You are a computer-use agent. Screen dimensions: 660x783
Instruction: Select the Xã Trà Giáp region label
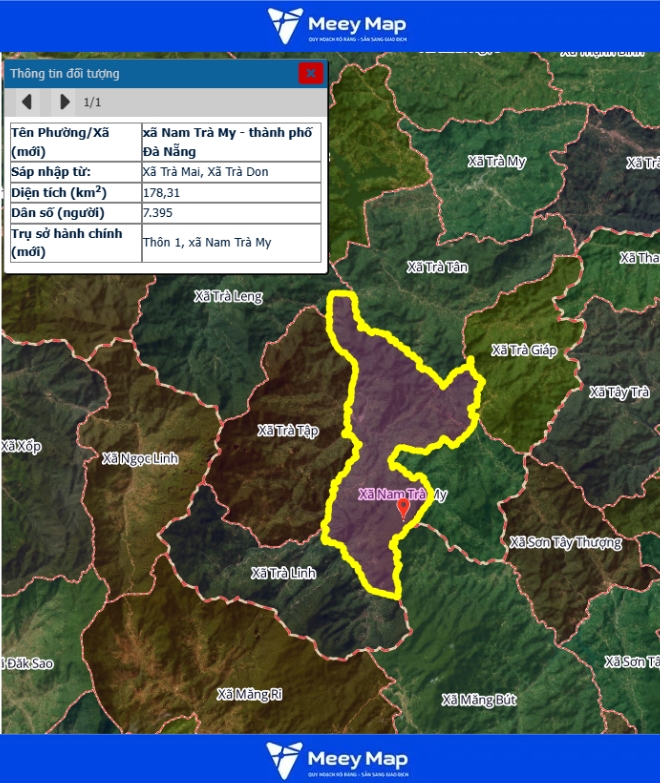523,350
